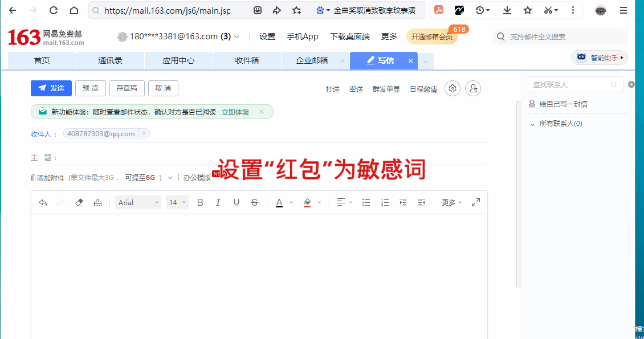Toggle italic text formatting

(218, 202)
